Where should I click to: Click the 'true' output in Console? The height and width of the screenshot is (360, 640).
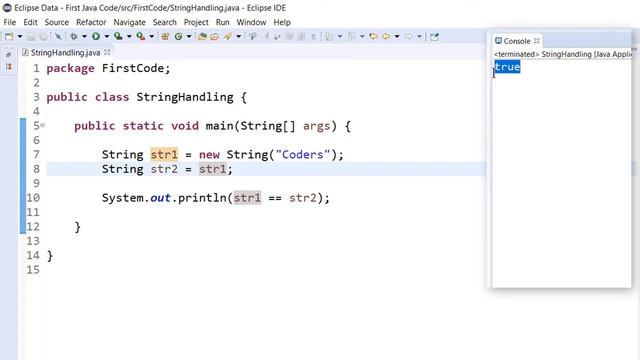click(x=507, y=67)
